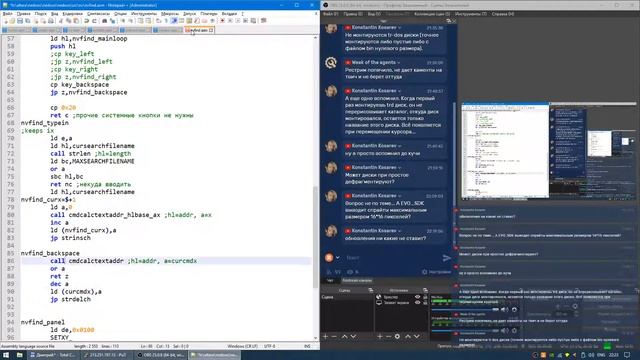The height and width of the screenshot is (360, 640).
Task: Open chevron next to Mask of the agents name
Action: pos(399,62)
